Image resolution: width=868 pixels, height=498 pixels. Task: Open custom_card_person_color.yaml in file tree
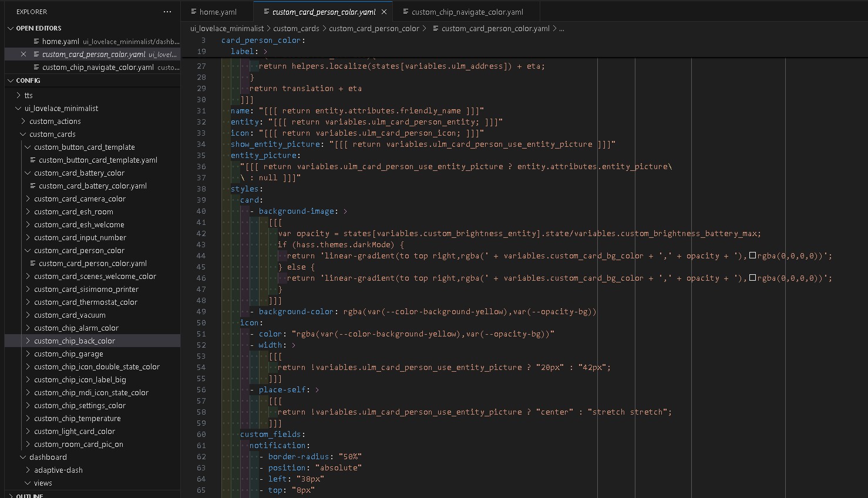click(93, 263)
